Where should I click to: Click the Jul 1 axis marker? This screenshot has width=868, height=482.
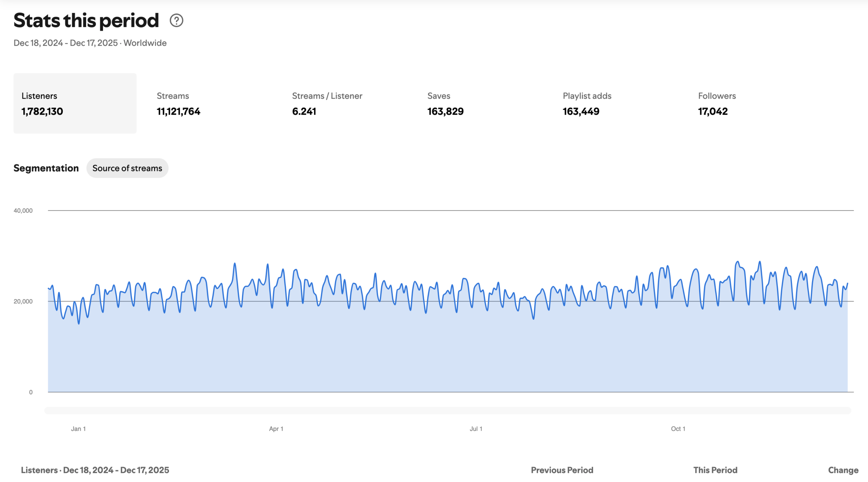tap(476, 429)
